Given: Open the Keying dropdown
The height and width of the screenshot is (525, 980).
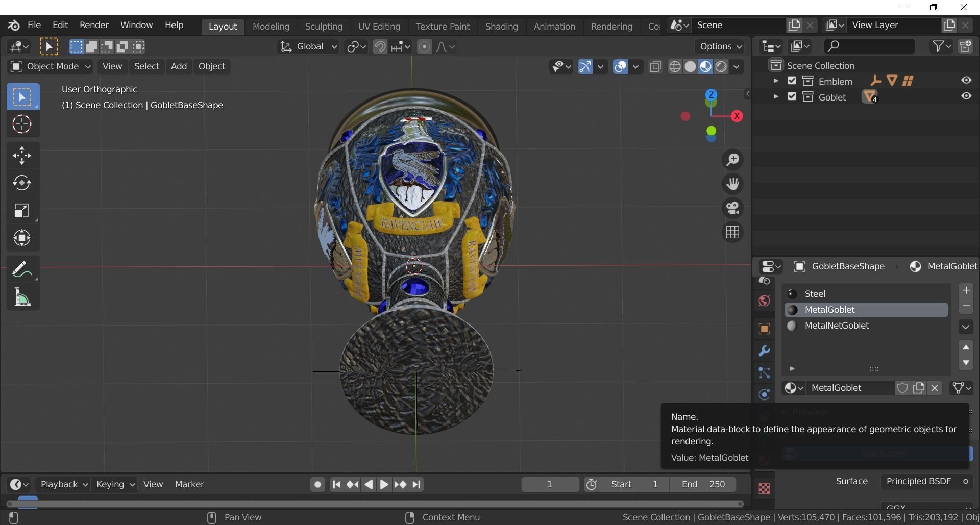Looking at the screenshot, I should pyautogui.click(x=115, y=485).
